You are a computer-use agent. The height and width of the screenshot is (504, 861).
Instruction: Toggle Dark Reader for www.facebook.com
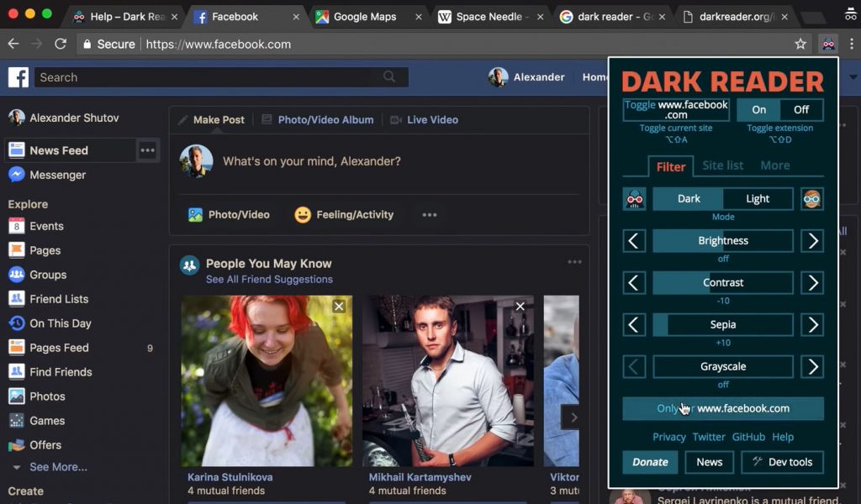(676, 110)
